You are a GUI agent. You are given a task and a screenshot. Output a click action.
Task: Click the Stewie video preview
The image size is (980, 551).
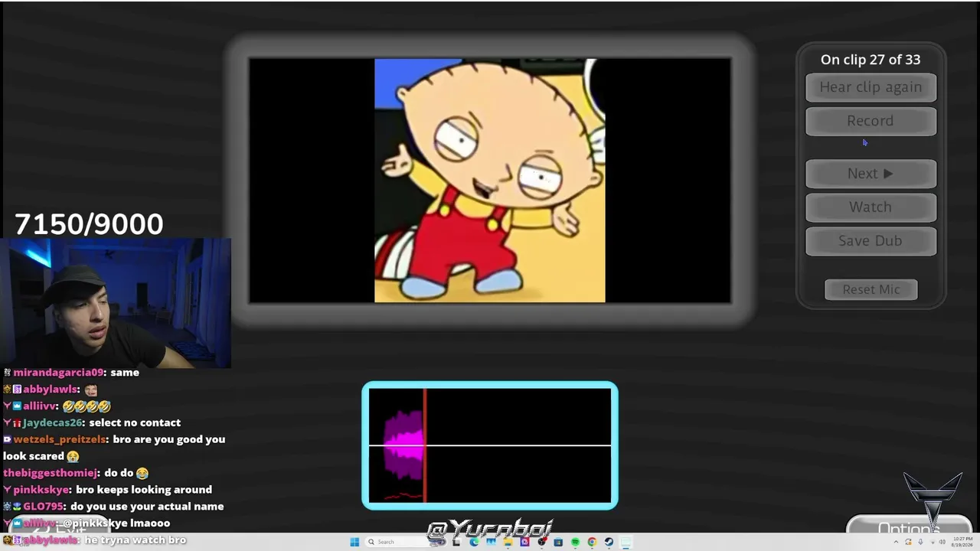[490, 181]
